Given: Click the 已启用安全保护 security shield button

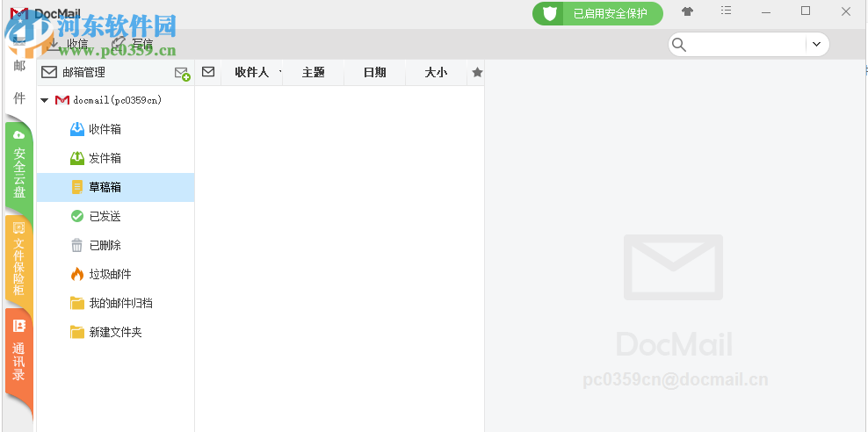Looking at the screenshot, I should [598, 13].
